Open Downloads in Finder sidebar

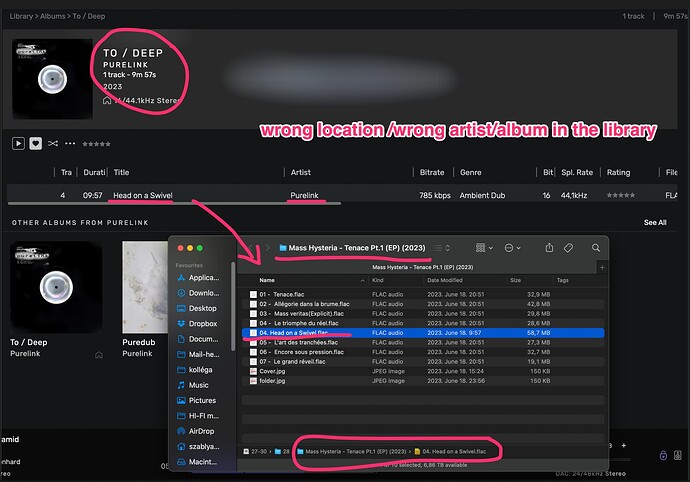pos(198,293)
